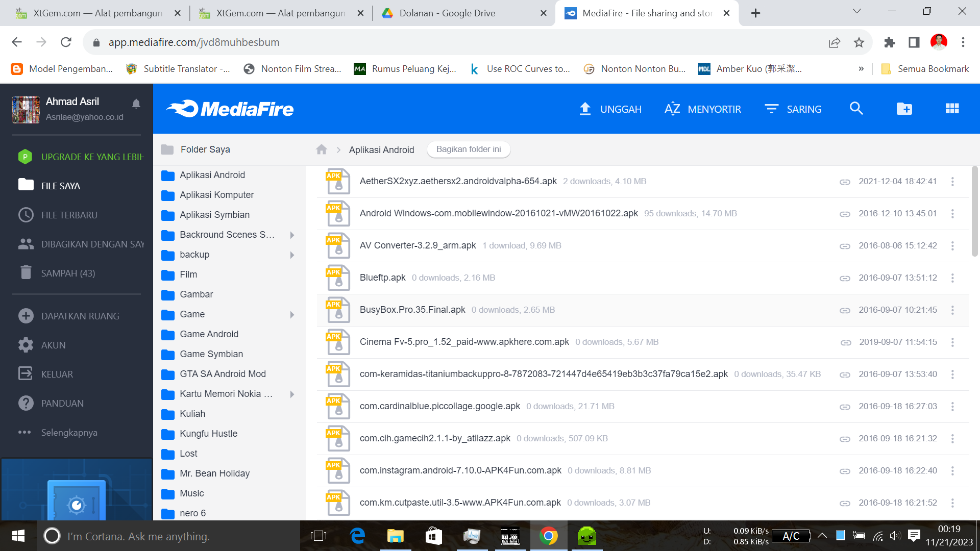Select Aplikasi Symbian folder in tree
The image size is (980, 551).
click(214, 215)
